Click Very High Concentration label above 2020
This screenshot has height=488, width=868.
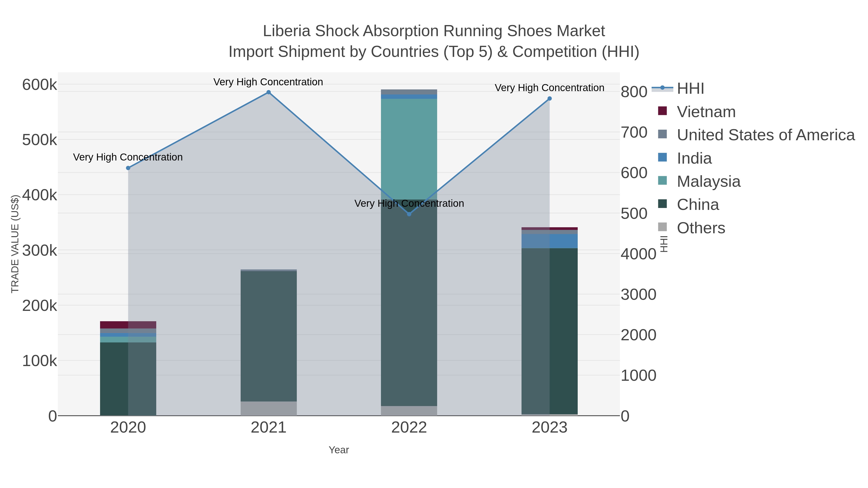point(128,157)
